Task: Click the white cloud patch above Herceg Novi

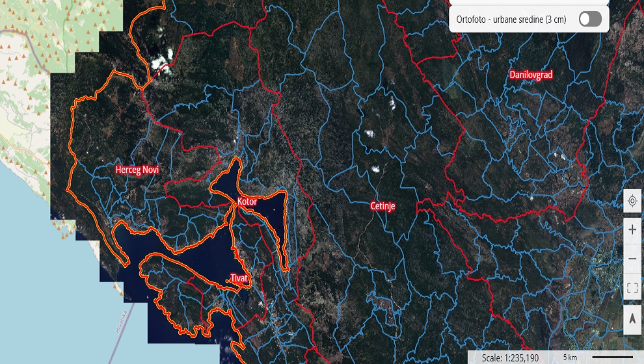Action: (x=161, y=62)
